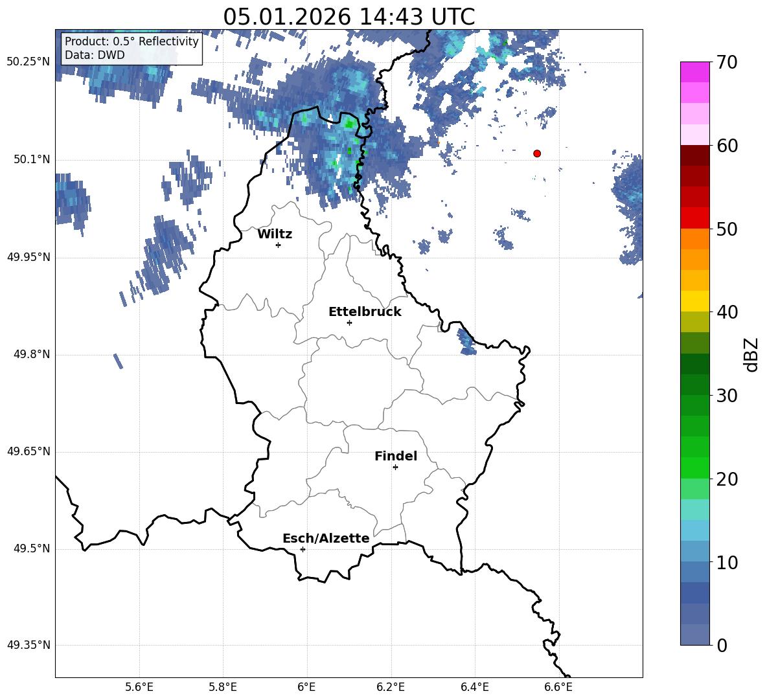Click the dBZ colorbar axis label
Image resolution: width=767 pixels, height=700 pixels.
coord(751,354)
